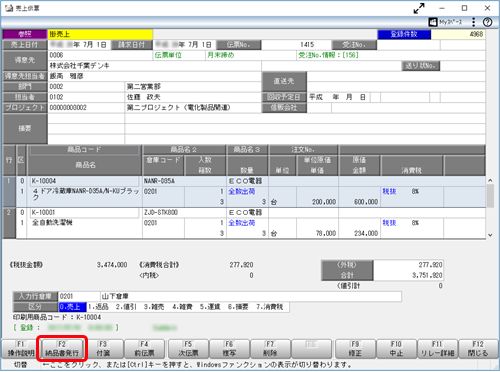Click product code K-10004 cell
Screen dimensions: 500x372
(x=85, y=181)
